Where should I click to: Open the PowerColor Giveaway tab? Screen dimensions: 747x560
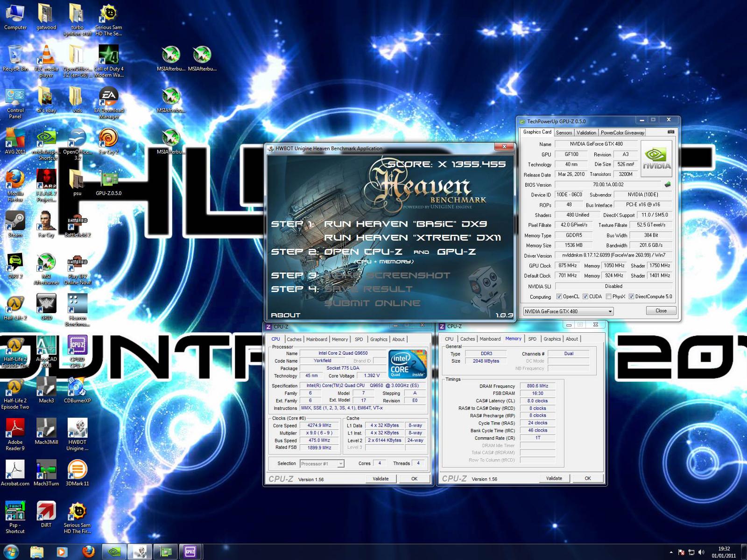(622, 133)
